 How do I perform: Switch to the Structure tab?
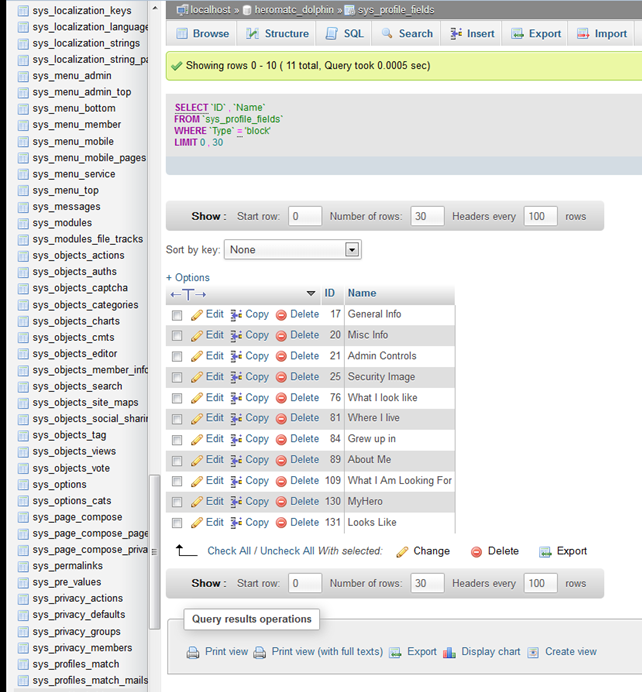coord(278,33)
